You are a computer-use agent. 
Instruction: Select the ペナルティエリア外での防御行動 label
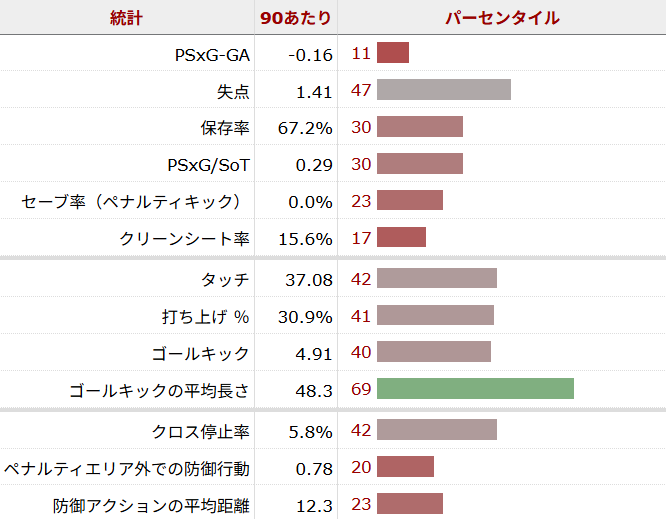pyautogui.click(x=127, y=469)
